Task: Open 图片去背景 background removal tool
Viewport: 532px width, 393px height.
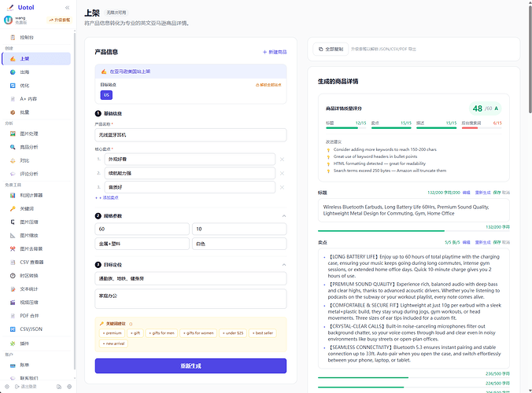Action: point(36,248)
